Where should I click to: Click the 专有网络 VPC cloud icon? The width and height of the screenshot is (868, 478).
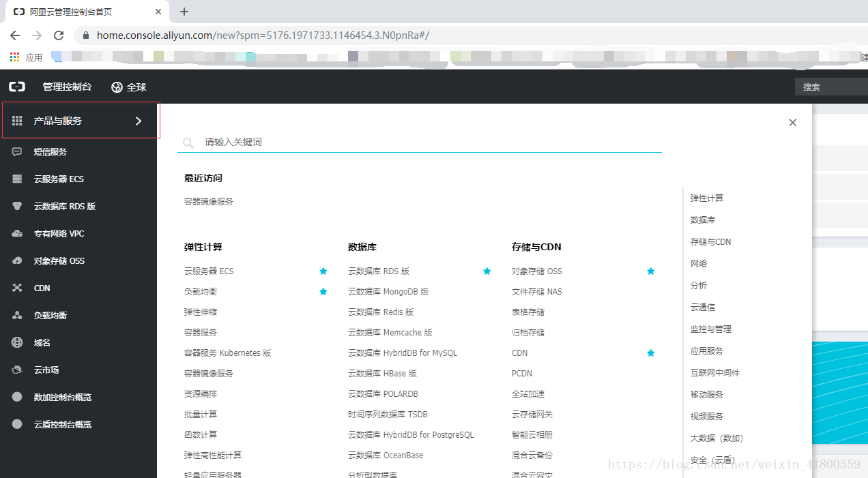click(17, 234)
